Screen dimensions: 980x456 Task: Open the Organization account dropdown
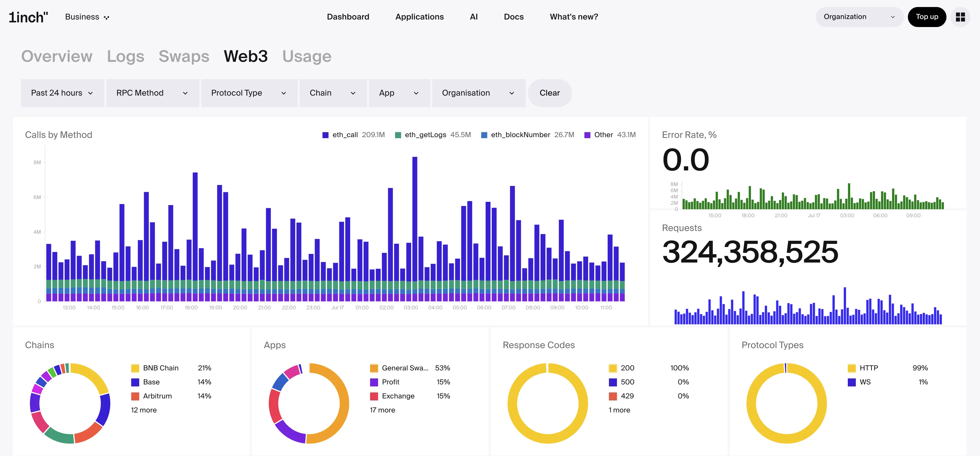[x=859, y=17]
